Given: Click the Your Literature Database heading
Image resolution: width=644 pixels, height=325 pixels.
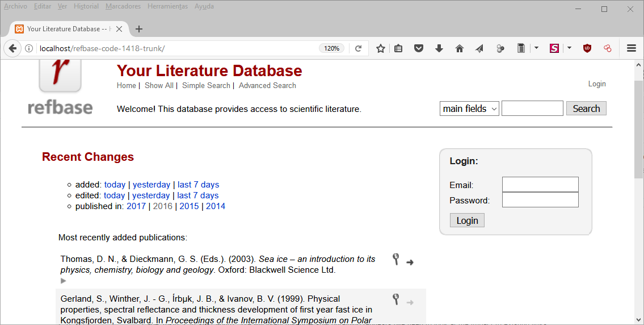Looking at the screenshot, I should (209, 71).
